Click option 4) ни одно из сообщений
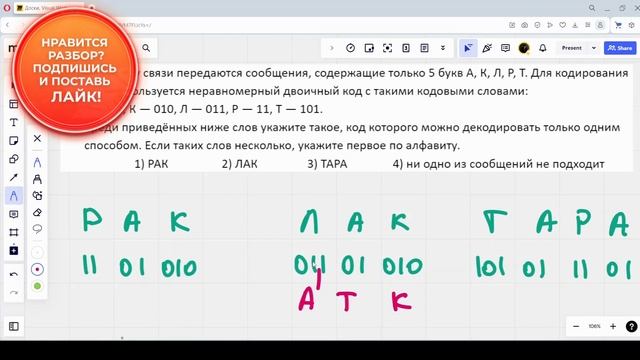This screenshot has height=360, width=640. click(x=498, y=164)
